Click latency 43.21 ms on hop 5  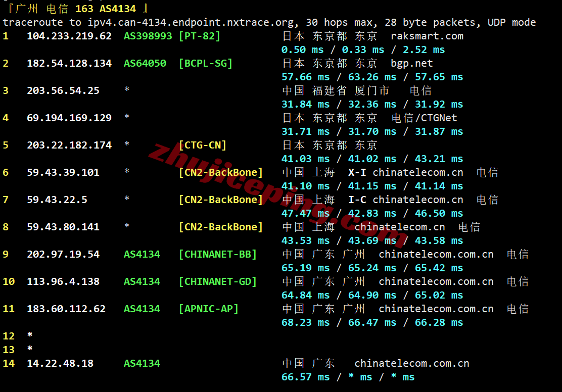(x=439, y=159)
